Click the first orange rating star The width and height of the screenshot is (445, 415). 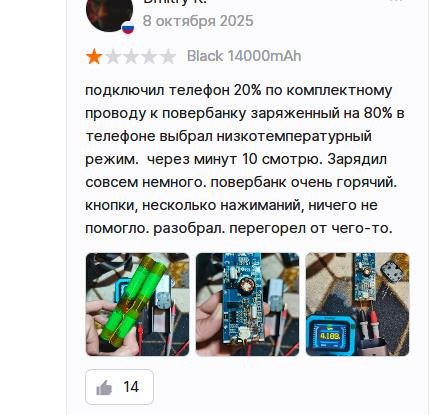coord(94,56)
